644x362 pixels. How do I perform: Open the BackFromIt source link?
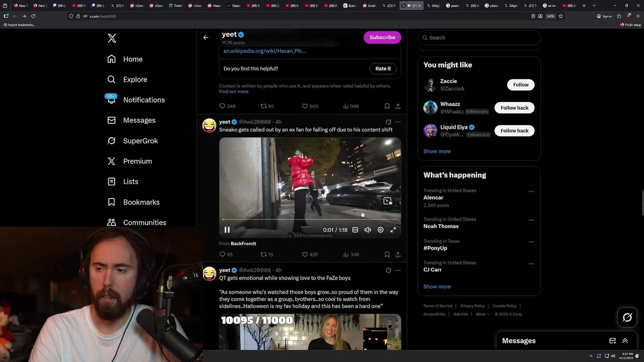coord(244,243)
